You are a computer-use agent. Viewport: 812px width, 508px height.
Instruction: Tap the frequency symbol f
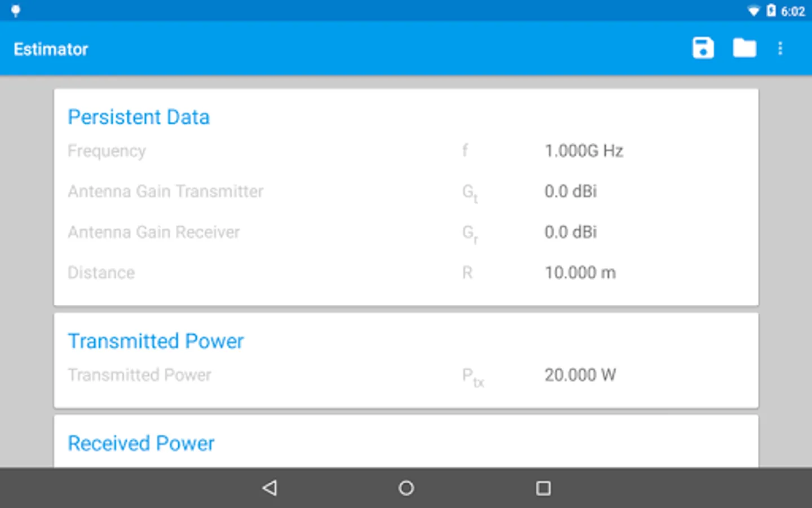[x=465, y=150]
